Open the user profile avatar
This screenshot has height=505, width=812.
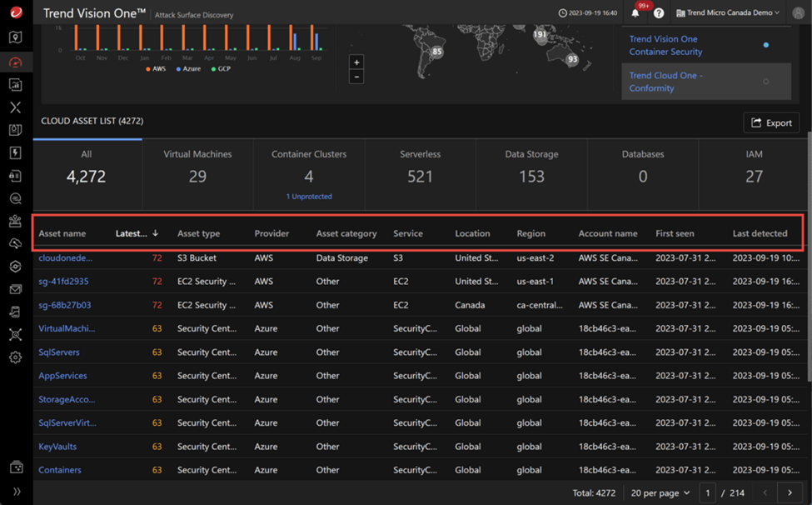click(x=798, y=13)
